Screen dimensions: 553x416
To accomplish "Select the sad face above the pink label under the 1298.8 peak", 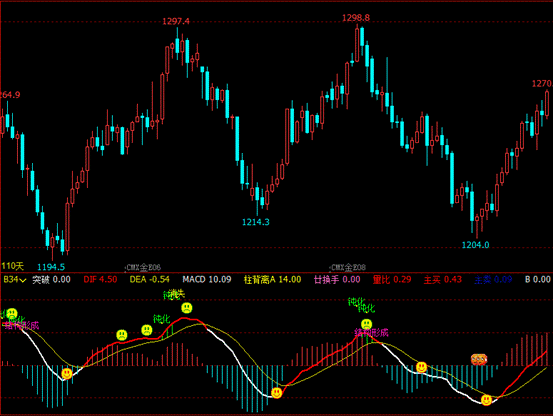I will click(366, 324).
